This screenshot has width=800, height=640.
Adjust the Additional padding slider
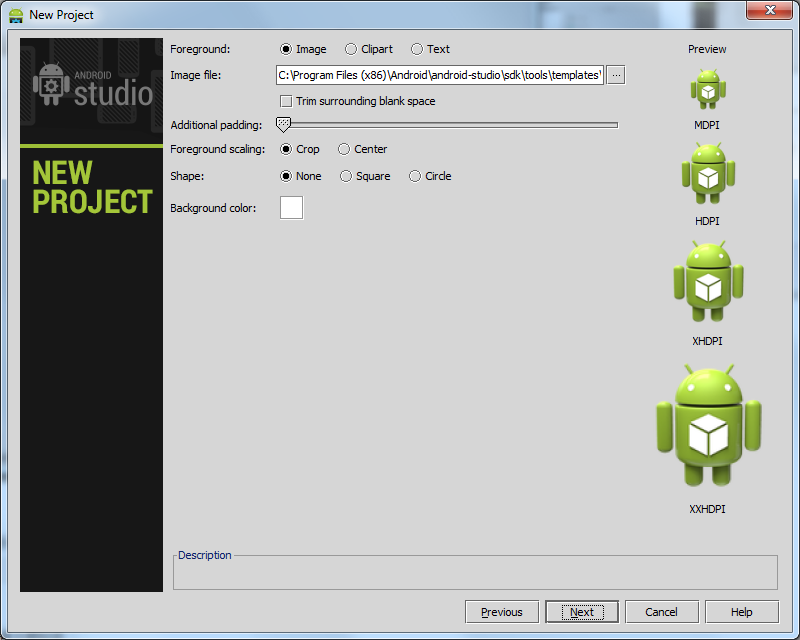286,124
